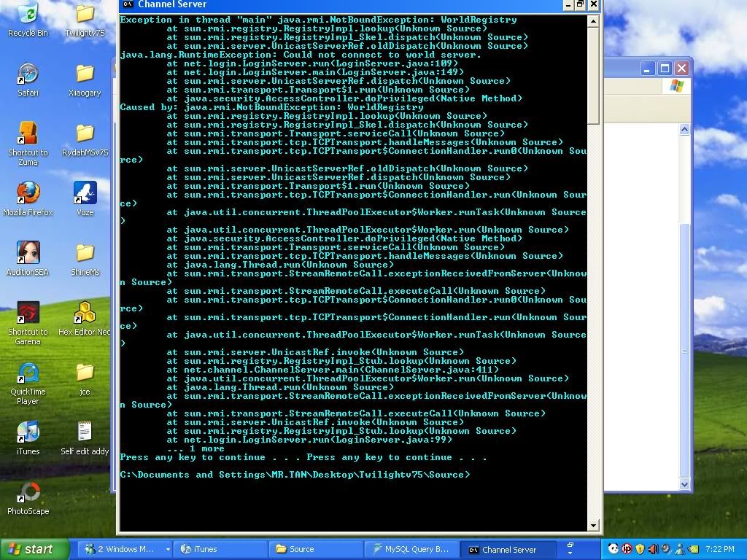The height and width of the screenshot is (560, 747).
Task: Click the console scrollbar down arrow
Action: click(x=593, y=525)
